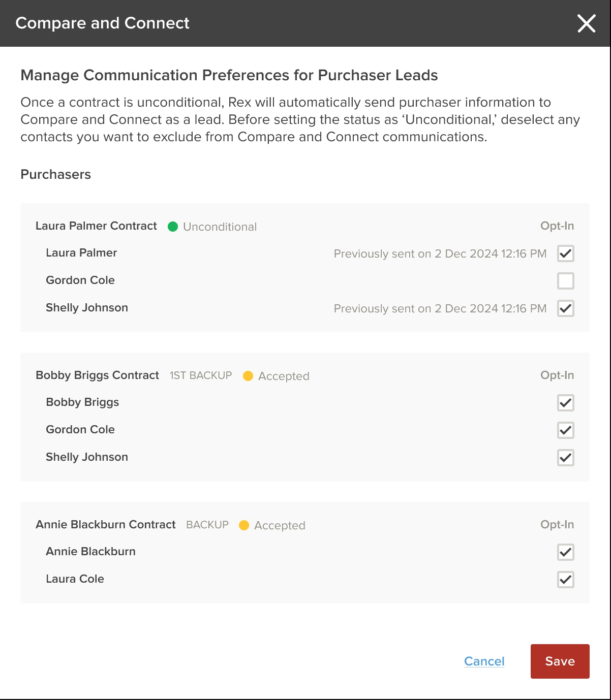Click the Annie Blackburn Contract heading
The height and width of the screenshot is (700, 611).
click(x=106, y=525)
